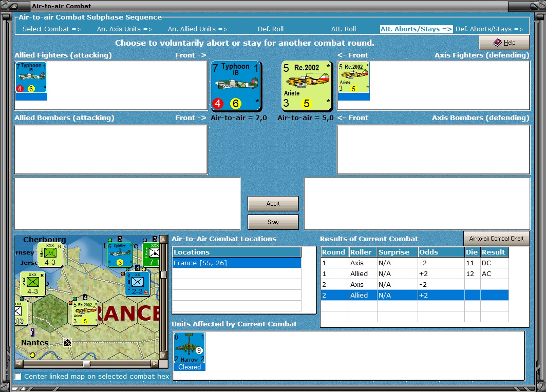Click map vertical scrollbar up arrow
Screen dimensions: 546x392
[x=163, y=239]
